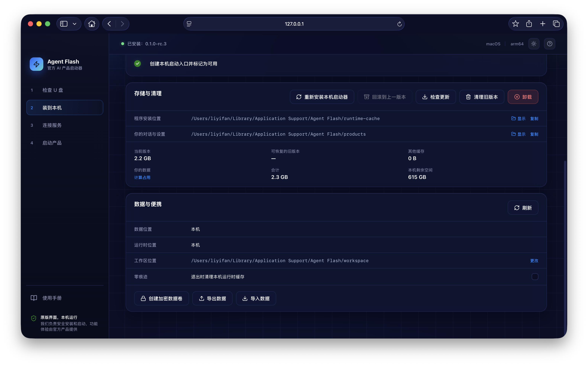This screenshot has width=588, height=366.
Task: Show the products folder via 显示
Action: 518,134
